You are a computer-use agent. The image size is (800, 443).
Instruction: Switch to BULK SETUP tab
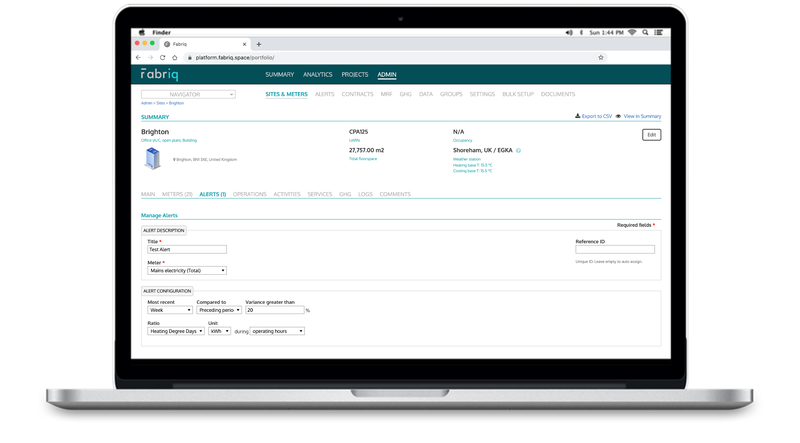click(518, 94)
